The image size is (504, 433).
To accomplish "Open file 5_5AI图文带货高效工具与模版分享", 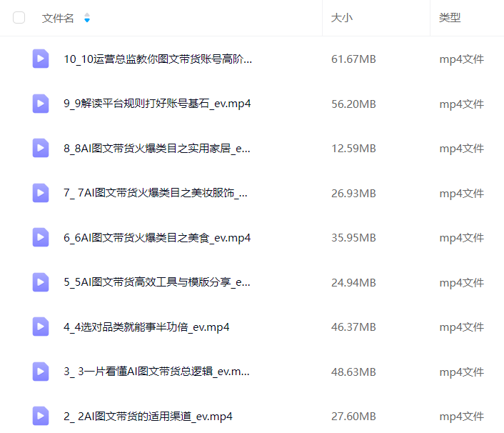I will click(x=156, y=282).
